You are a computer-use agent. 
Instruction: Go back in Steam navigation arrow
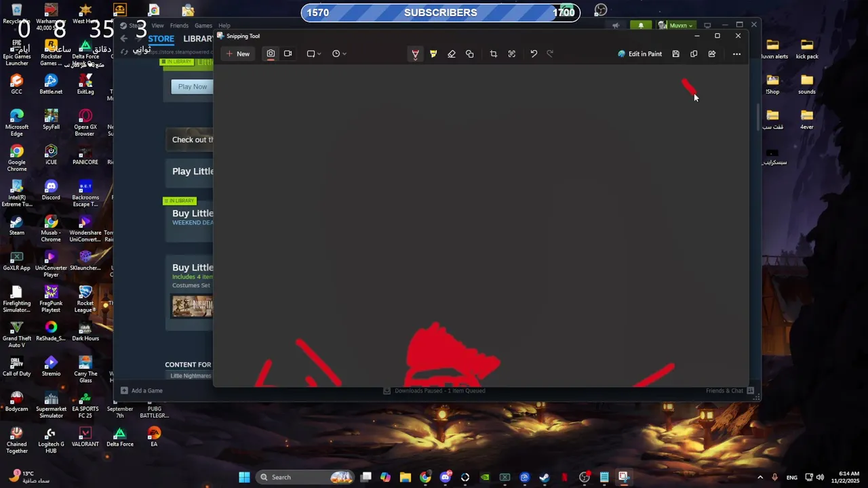(123, 39)
